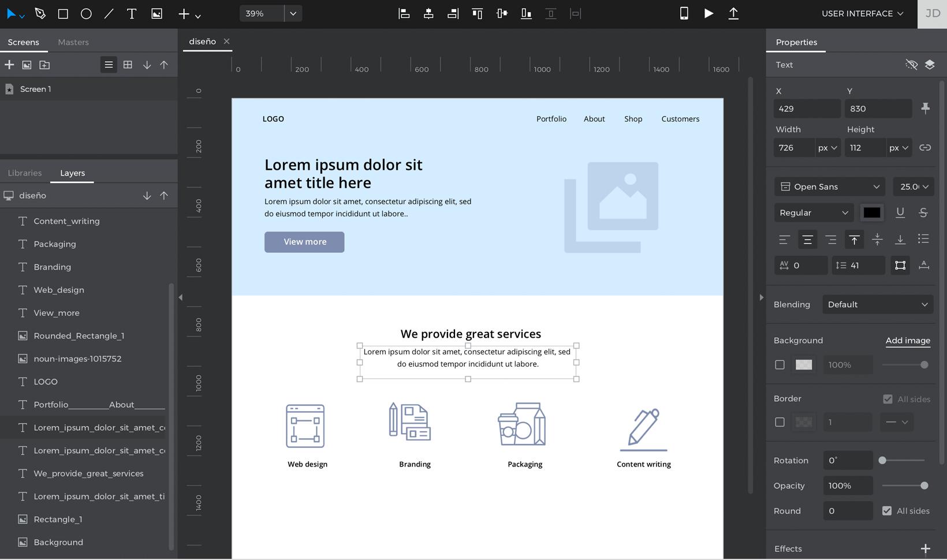Click the pin position icon
Image resolution: width=947 pixels, height=560 pixels.
(x=925, y=109)
